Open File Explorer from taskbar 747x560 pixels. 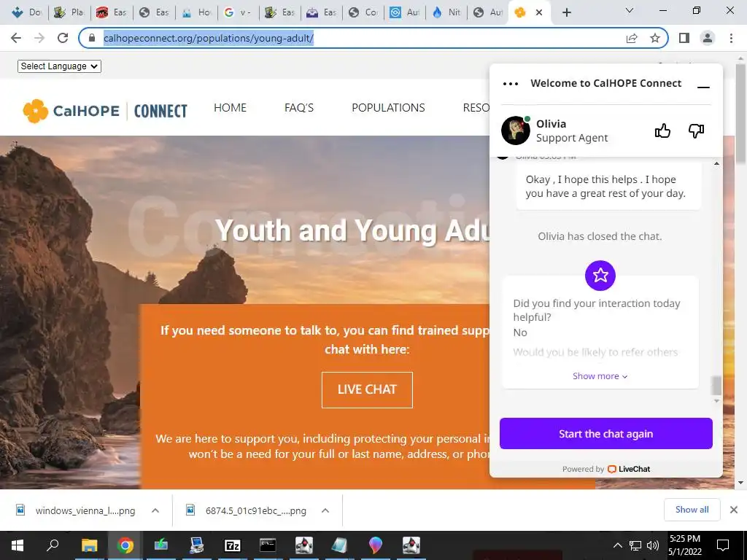[x=89, y=545]
